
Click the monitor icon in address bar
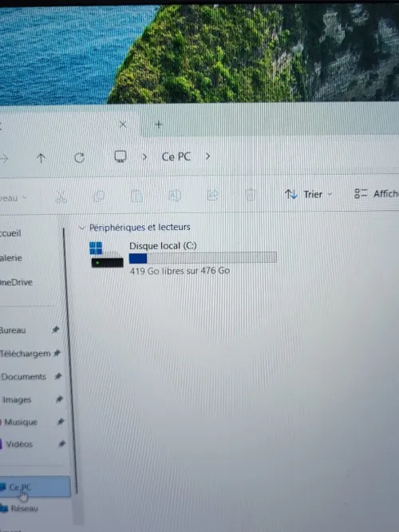[120, 157]
